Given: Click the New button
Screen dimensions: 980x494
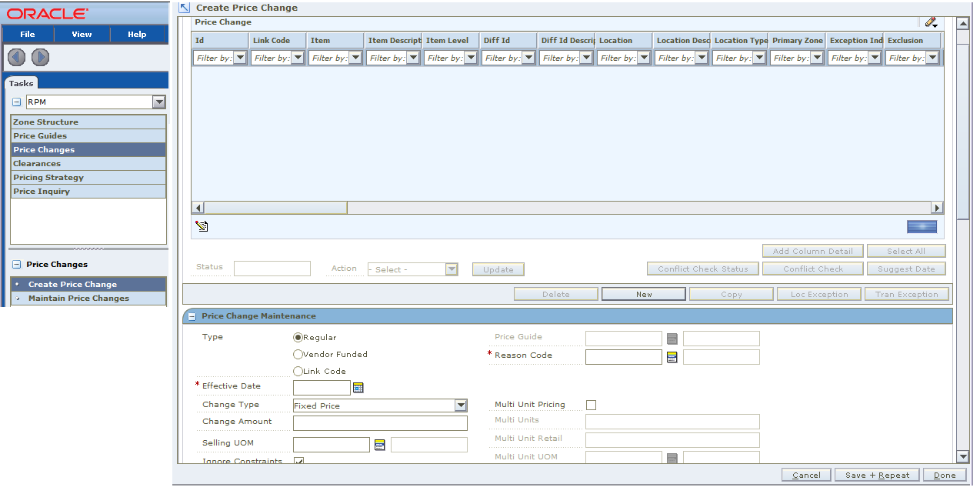Looking at the screenshot, I should [x=643, y=293].
